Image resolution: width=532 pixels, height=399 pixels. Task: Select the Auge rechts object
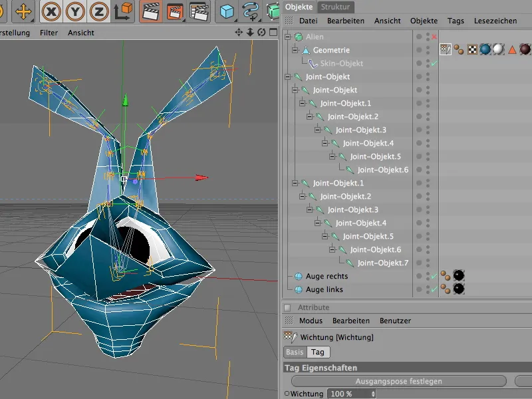point(327,276)
